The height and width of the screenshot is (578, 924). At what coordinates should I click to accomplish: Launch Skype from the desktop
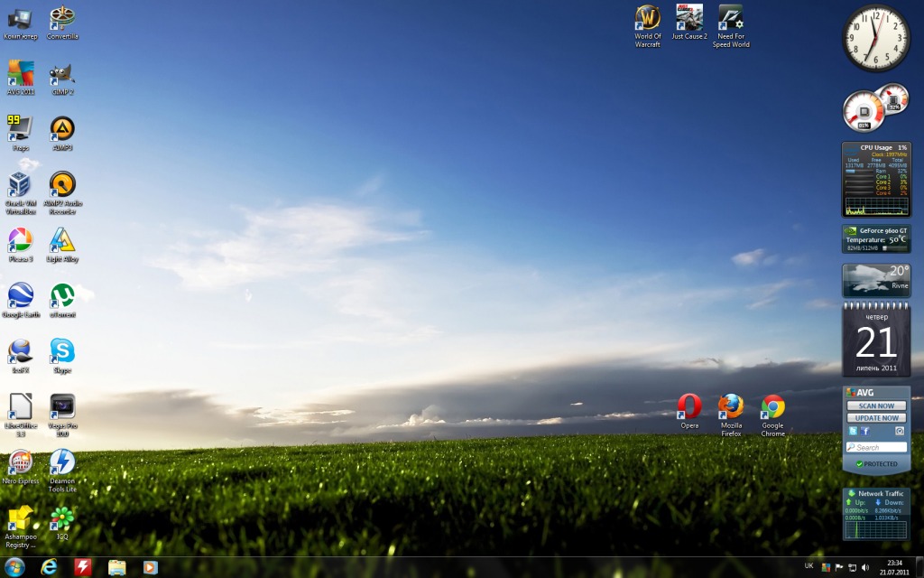coord(62,356)
